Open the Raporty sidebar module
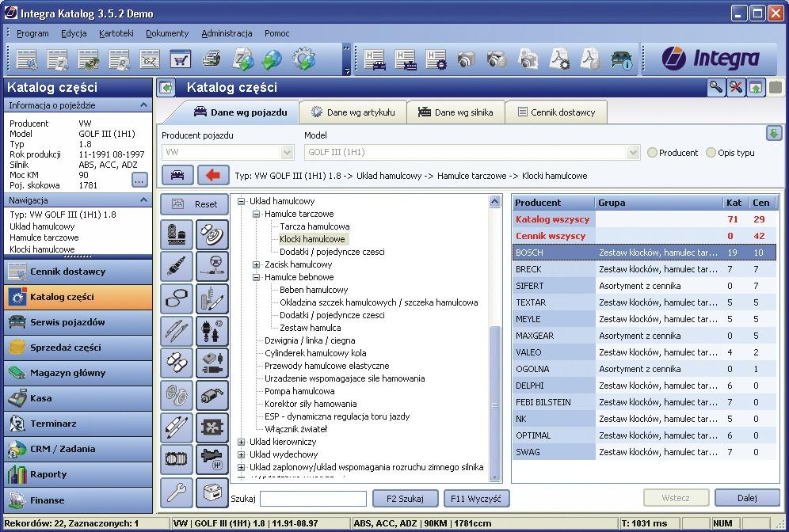The height and width of the screenshot is (532, 789). (x=78, y=474)
